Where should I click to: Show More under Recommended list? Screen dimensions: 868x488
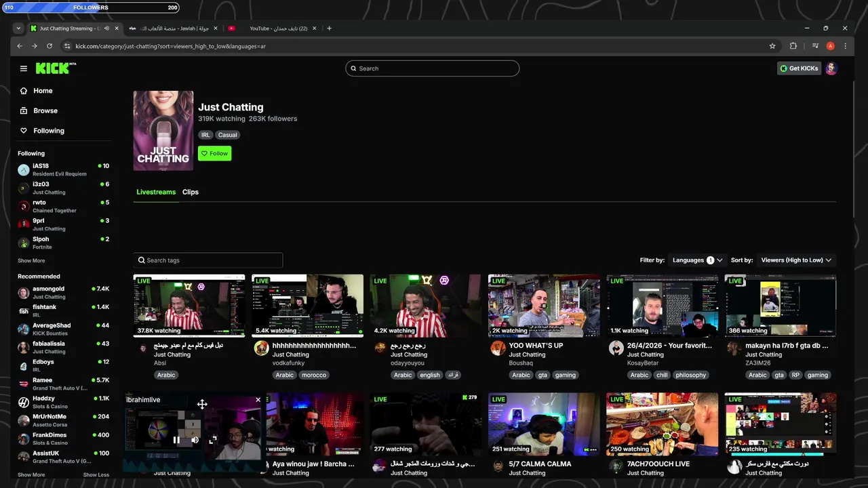pos(31,475)
